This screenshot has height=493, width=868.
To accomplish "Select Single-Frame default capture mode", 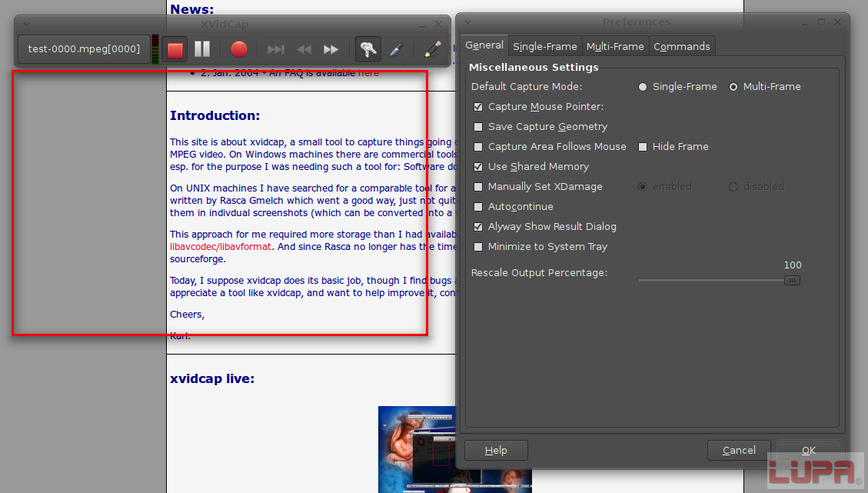I will pos(643,87).
